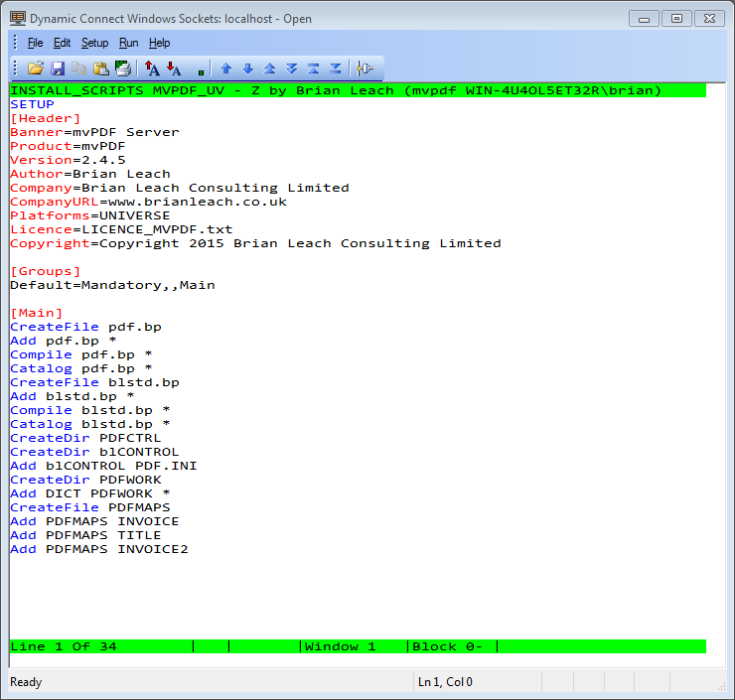
Task: Click the Add PDFMAPS INVOICE line
Action: pyautogui.click(x=94, y=521)
